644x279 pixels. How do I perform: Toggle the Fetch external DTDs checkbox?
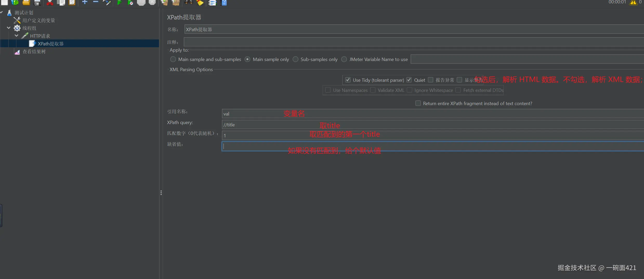pyautogui.click(x=458, y=90)
